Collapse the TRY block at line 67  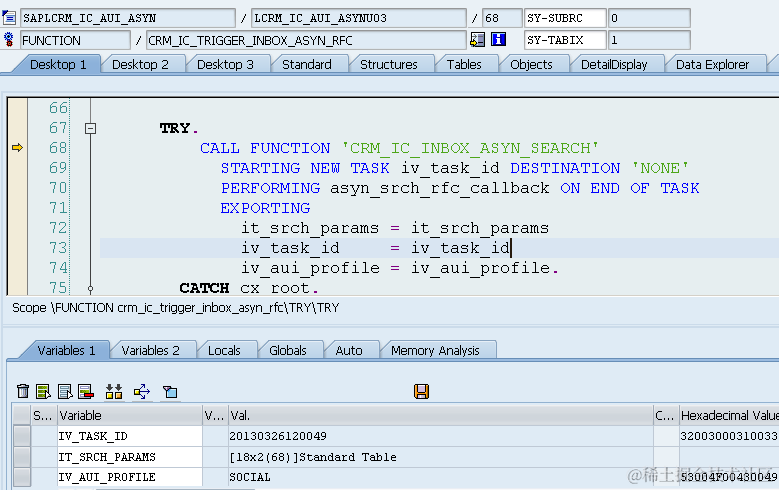coord(90,128)
